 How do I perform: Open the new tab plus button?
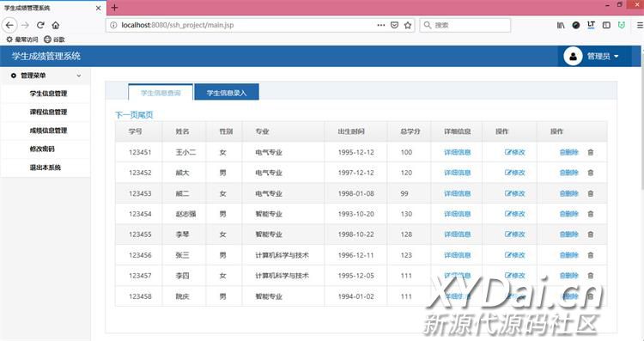[x=114, y=8]
